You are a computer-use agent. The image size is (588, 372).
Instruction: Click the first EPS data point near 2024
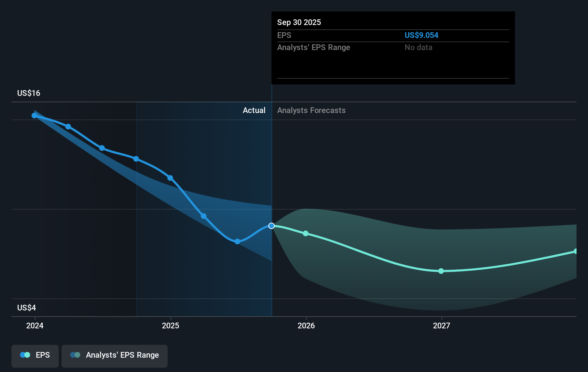pyautogui.click(x=34, y=115)
